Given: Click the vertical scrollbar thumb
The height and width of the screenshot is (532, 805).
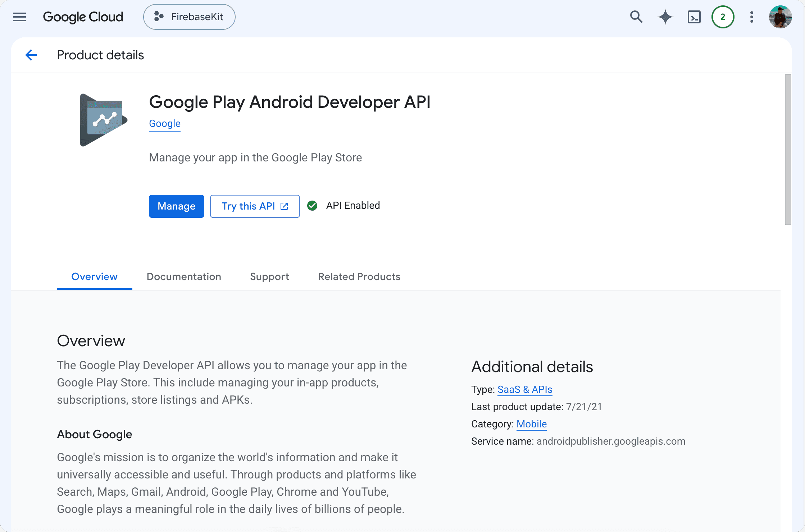Looking at the screenshot, I should tap(788, 150).
